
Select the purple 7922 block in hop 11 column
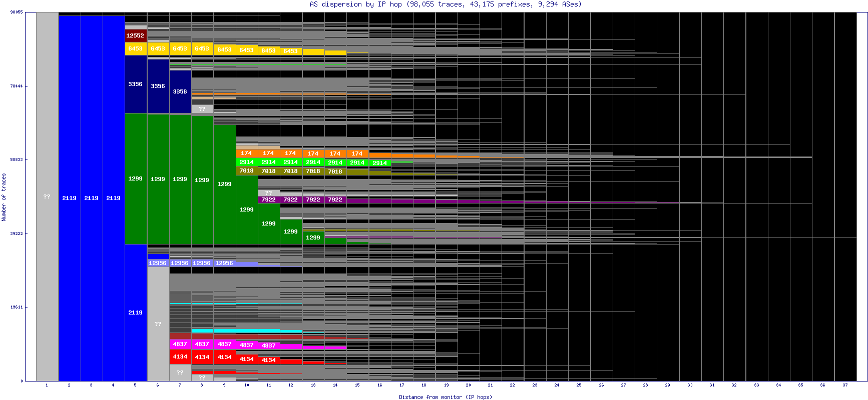(269, 199)
